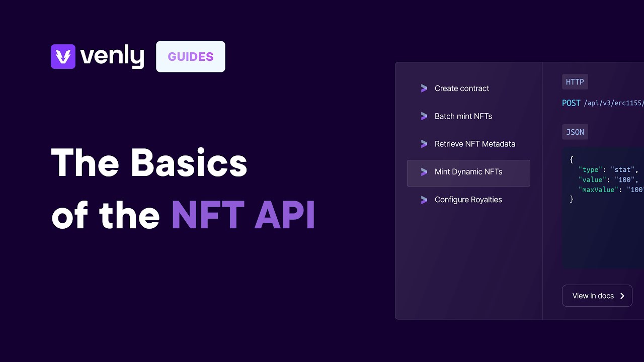Click the "type": "stat" line
This screenshot has height=362, width=644.
pos(609,169)
